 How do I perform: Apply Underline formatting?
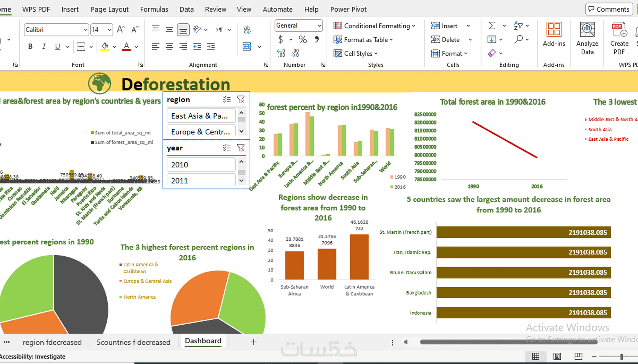tap(57, 47)
